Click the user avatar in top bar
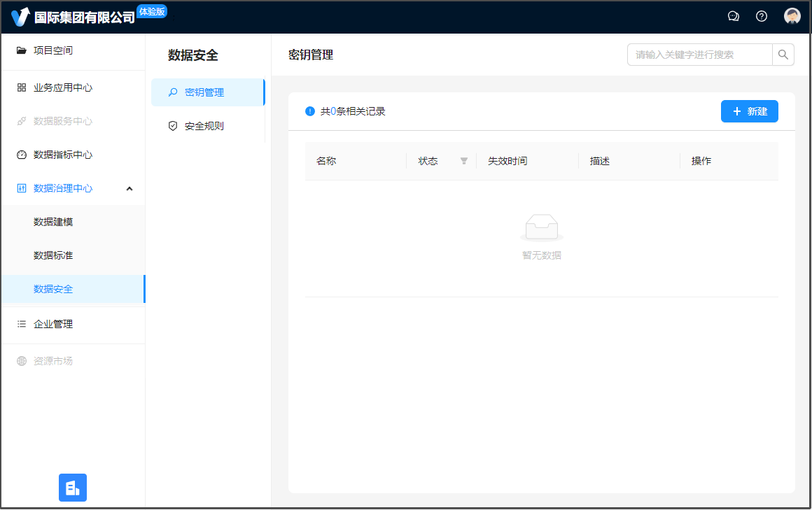Image resolution: width=812 pixels, height=510 pixels. (792, 16)
